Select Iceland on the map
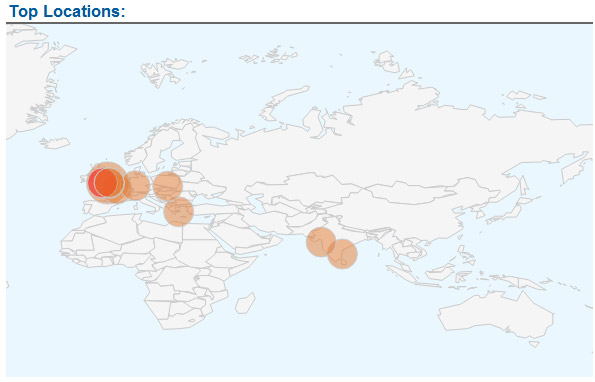The width and height of the screenshot is (595, 382). pos(55,143)
